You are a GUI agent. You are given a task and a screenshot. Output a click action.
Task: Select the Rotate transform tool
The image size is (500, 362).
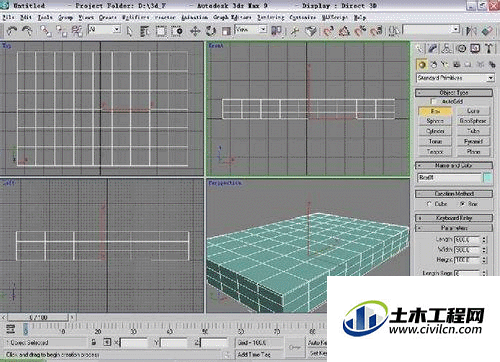[x=211, y=31]
